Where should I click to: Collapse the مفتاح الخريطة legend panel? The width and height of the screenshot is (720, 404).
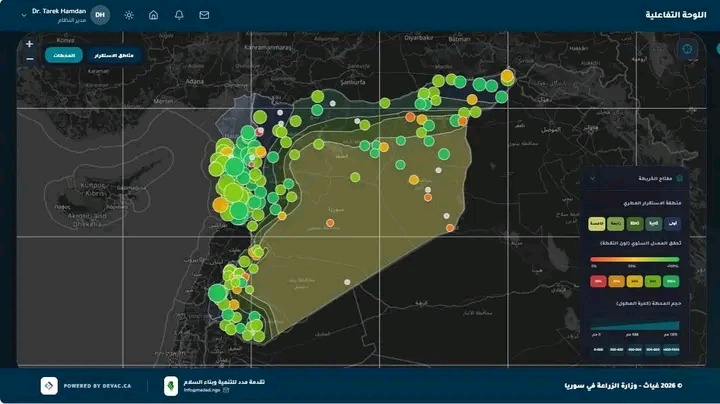592,178
